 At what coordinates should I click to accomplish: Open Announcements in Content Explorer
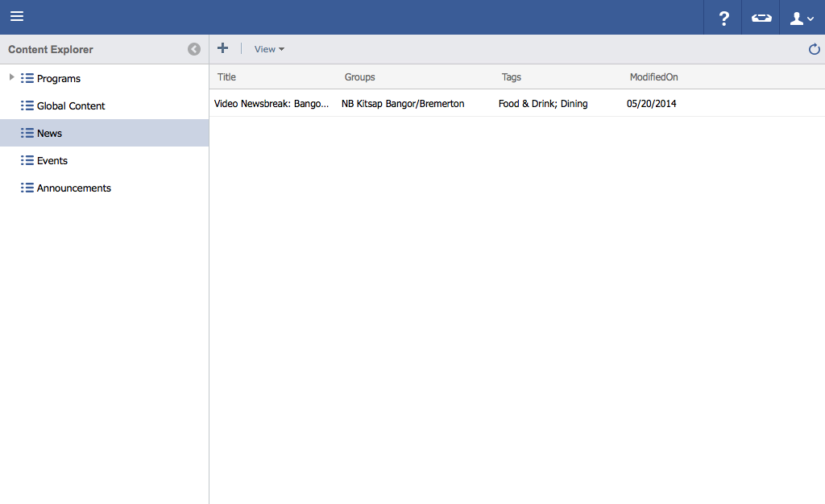coord(74,188)
